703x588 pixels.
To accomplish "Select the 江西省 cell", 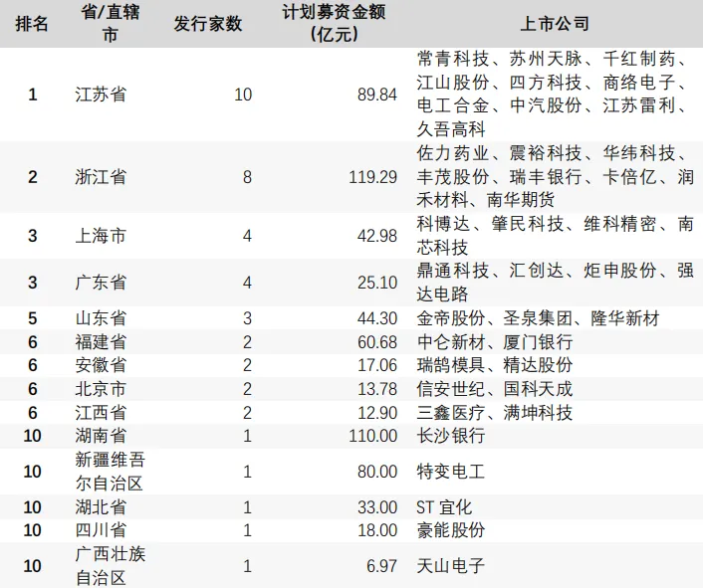I will coord(101,413).
